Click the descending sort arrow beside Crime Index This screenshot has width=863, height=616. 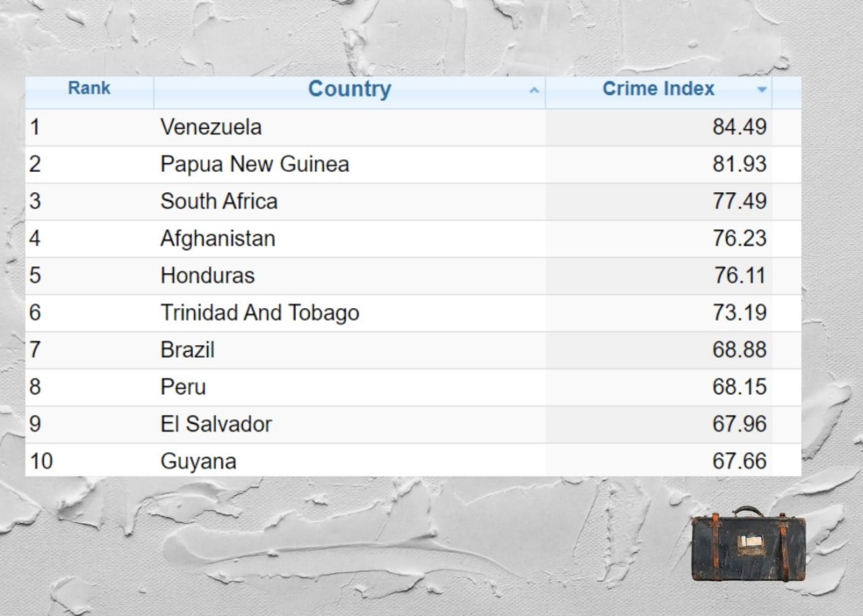click(762, 90)
